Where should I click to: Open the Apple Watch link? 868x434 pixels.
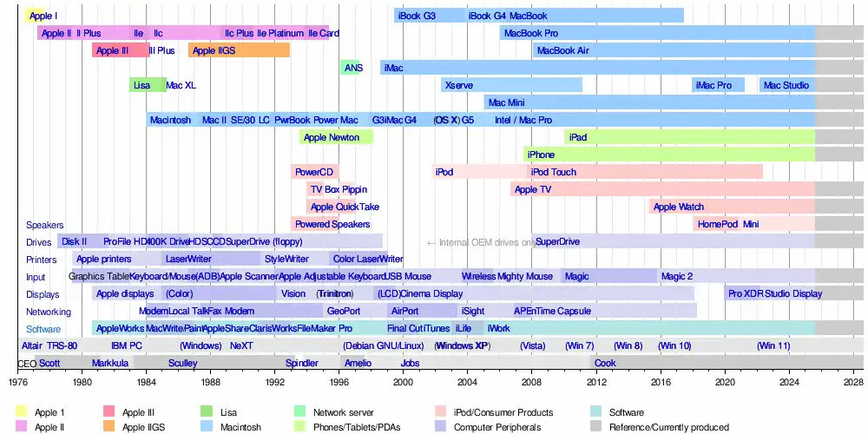coord(678,207)
